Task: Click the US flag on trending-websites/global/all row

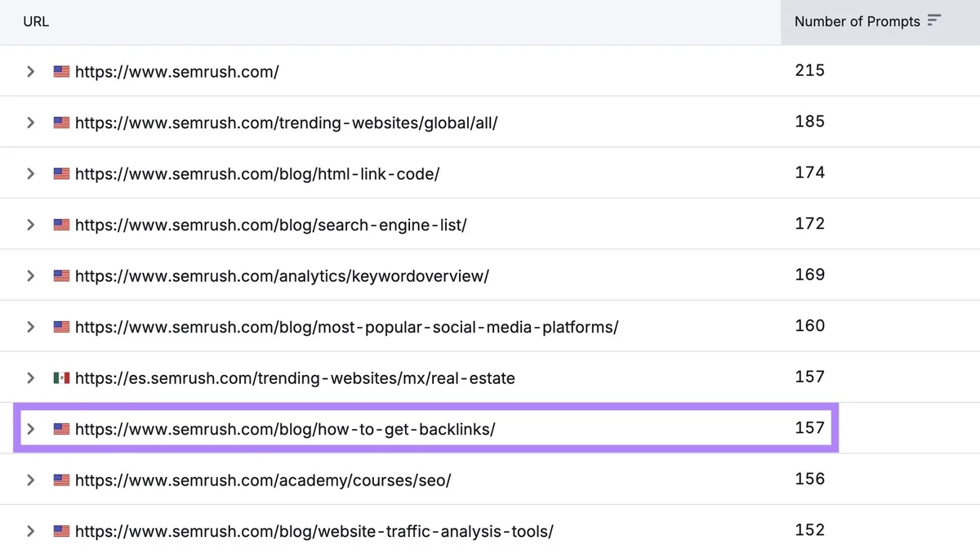Action: point(61,123)
